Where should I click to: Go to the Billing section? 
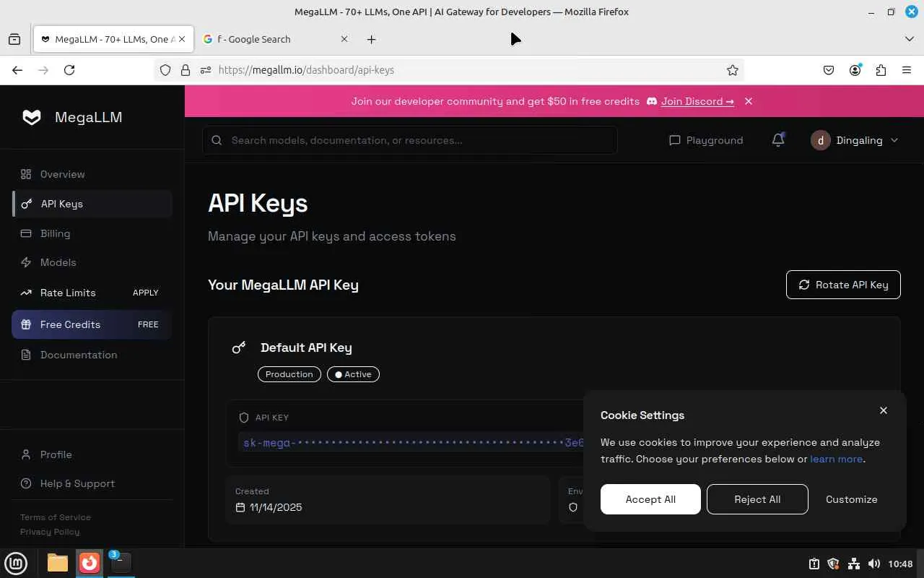(92, 233)
